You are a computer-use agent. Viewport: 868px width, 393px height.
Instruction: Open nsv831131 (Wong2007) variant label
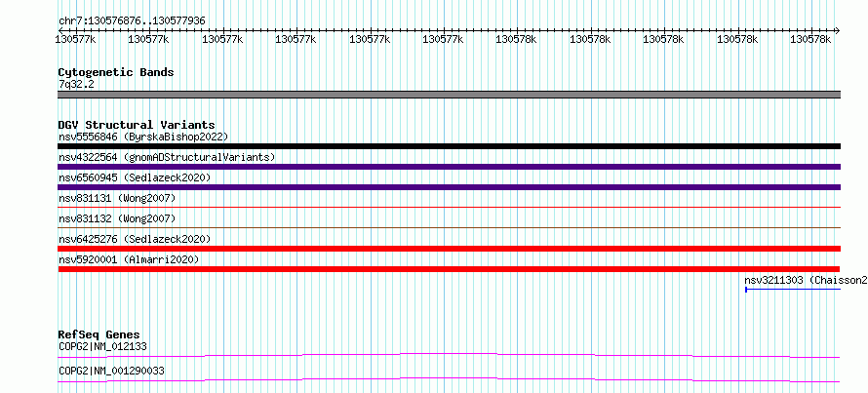click(x=117, y=198)
